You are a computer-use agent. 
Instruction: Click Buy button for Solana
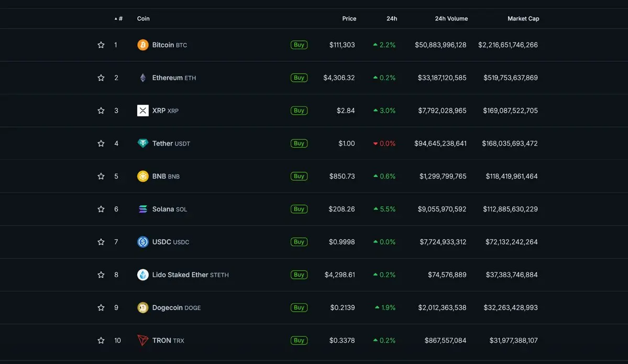coord(299,209)
